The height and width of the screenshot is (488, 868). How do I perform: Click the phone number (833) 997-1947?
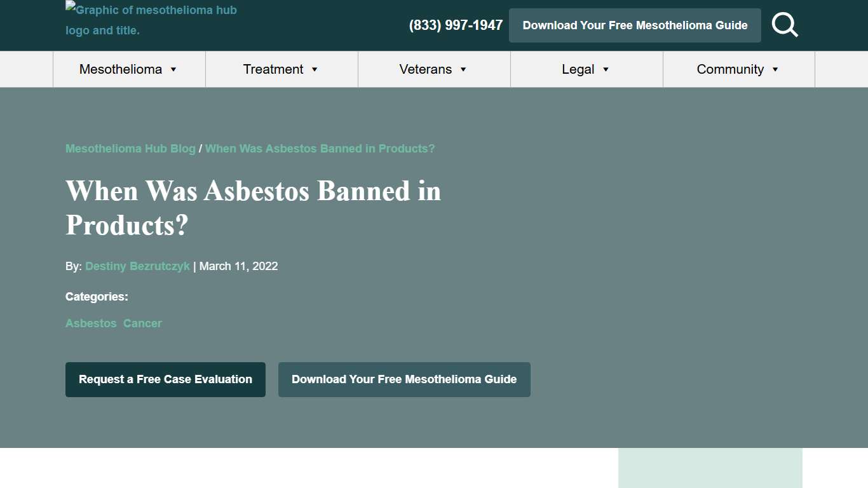(x=456, y=25)
